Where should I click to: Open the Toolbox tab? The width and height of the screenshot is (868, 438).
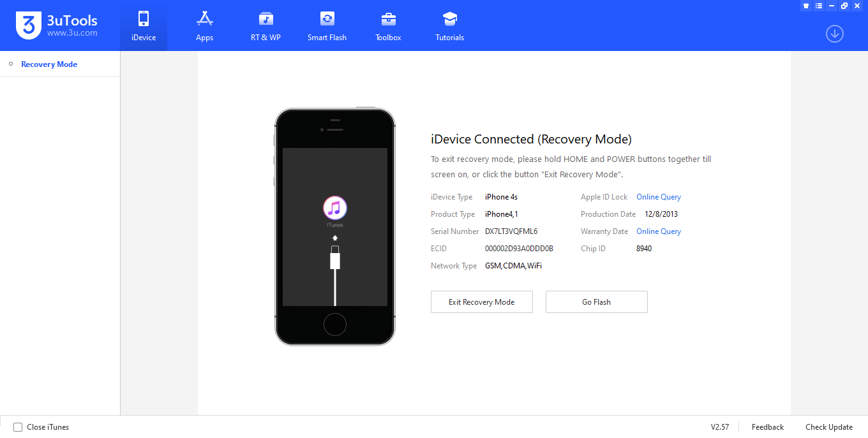tap(388, 26)
